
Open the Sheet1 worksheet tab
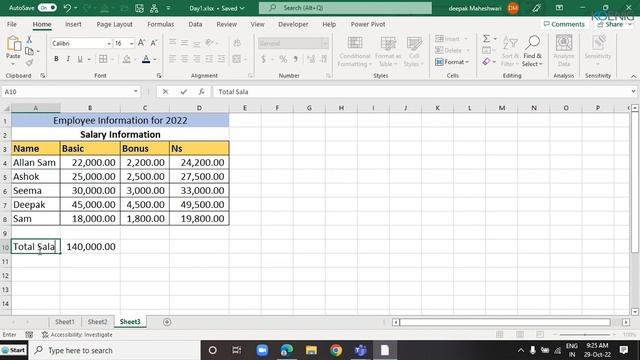[65, 322]
